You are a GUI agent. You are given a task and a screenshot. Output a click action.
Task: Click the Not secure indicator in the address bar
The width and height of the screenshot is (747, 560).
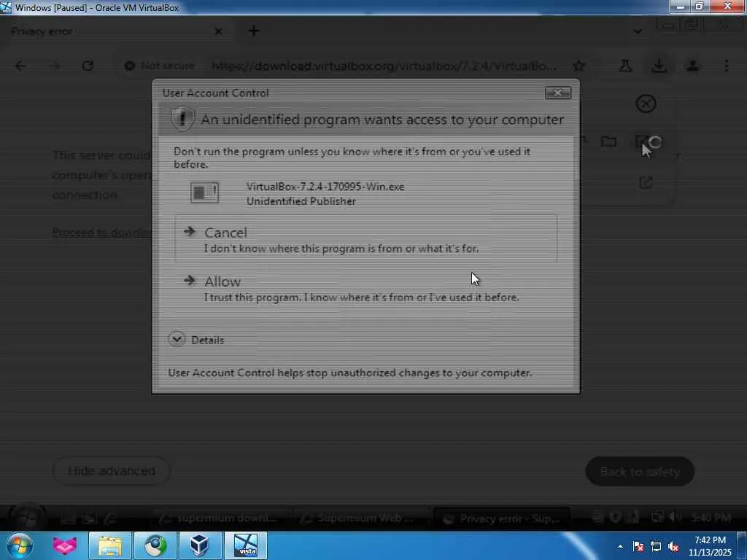[x=159, y=66]
